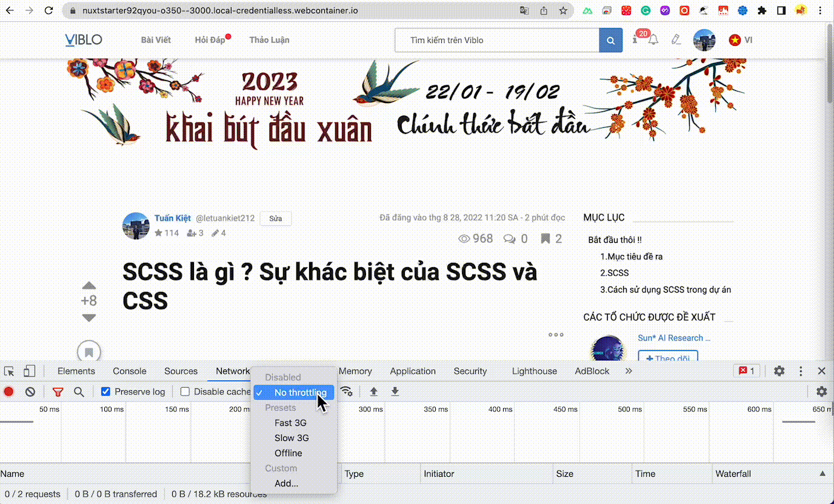Upvote the article with the up arrow
Image resolution: width=834 pixels, height=504 pixels.
[89, 286]
